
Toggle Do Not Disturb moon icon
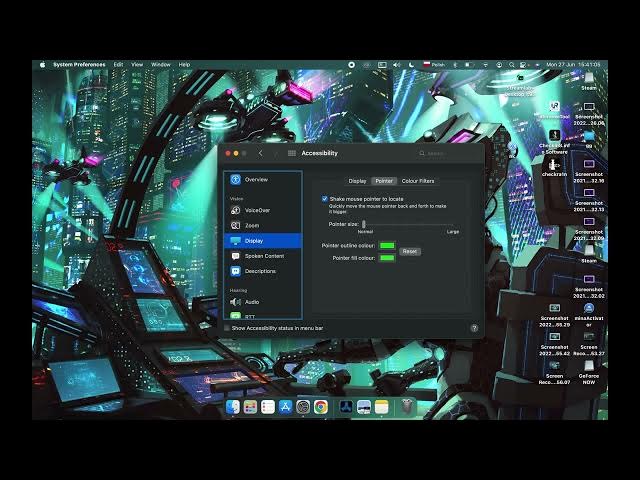[411, 65]
